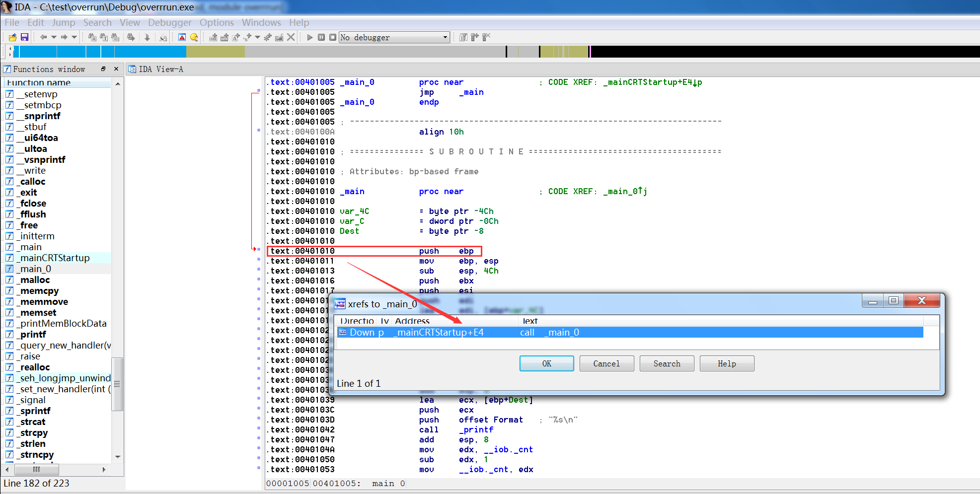Click OK in the xrefs dialog
The image size is (980, 494).
point(546,363)
